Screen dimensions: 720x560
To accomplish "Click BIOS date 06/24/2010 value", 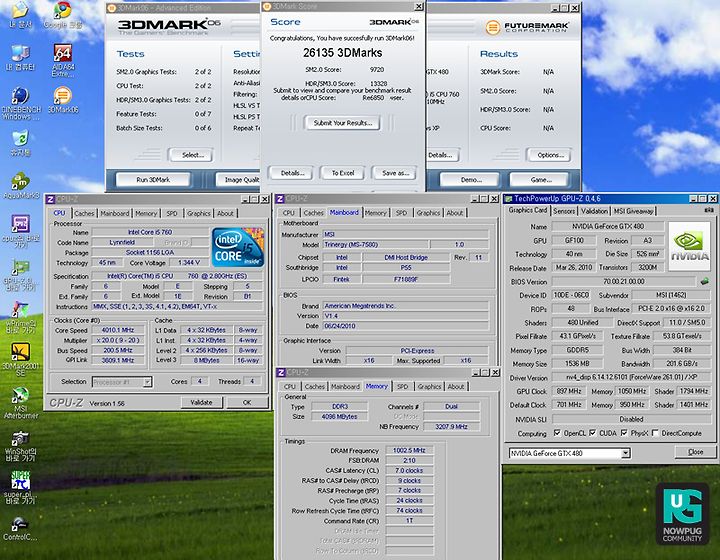I will click(405, 326).
